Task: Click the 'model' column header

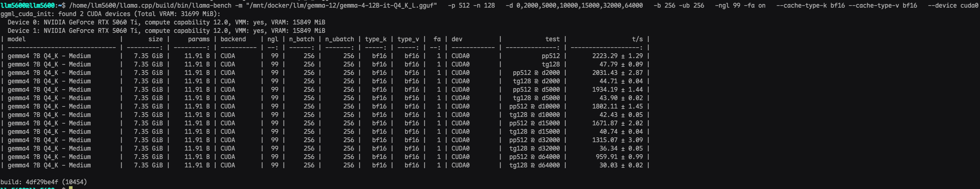Action: click(x=16, y=39)
